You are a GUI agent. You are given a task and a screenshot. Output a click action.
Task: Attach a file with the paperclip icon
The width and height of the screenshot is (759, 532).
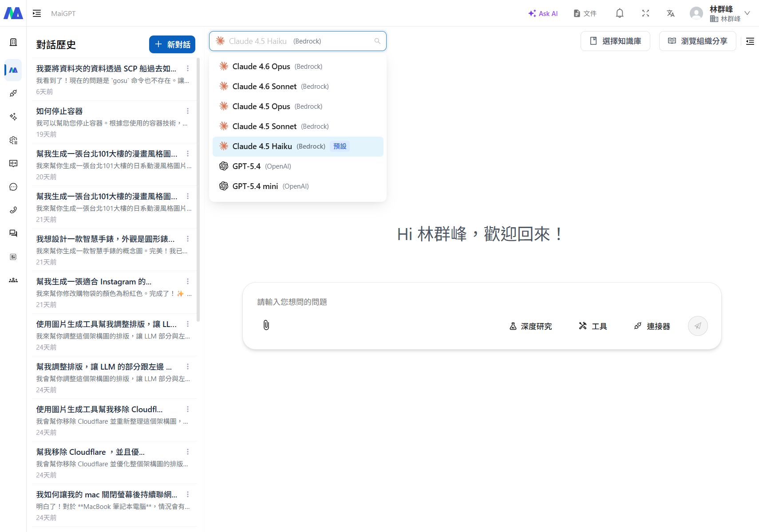(266, 325)
